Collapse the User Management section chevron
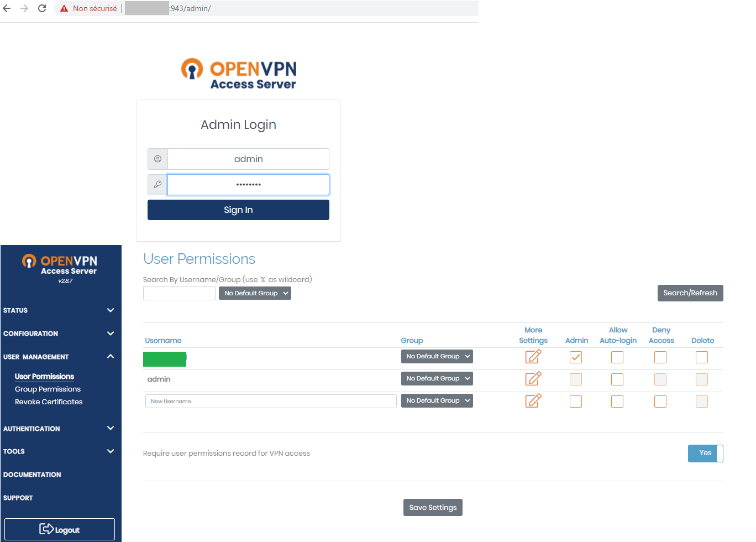The height and width of the screenshot is (542, 756). [x=111, y=357]
